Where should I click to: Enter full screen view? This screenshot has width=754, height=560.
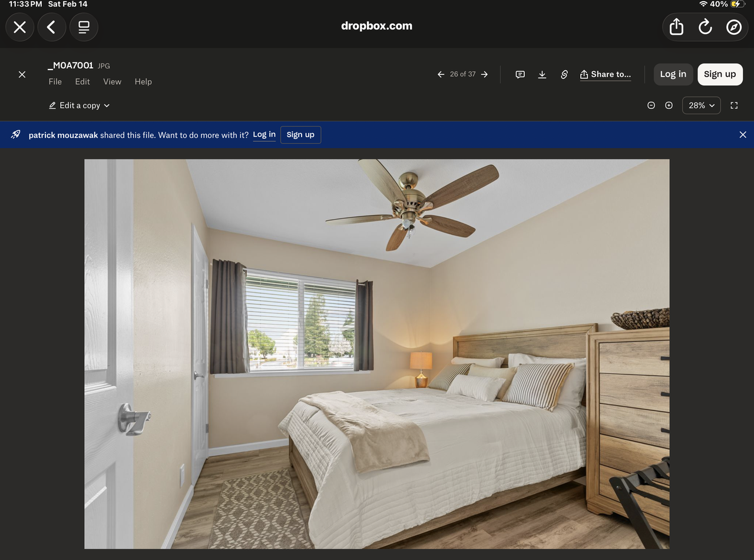734,105
